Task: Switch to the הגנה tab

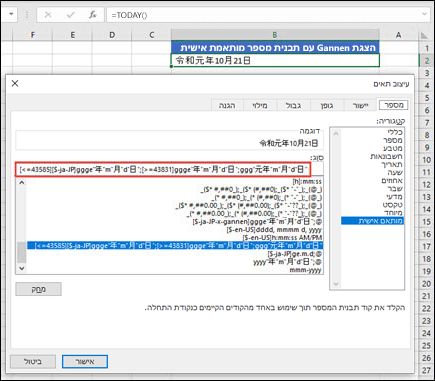Action: (x=227, y=106)
